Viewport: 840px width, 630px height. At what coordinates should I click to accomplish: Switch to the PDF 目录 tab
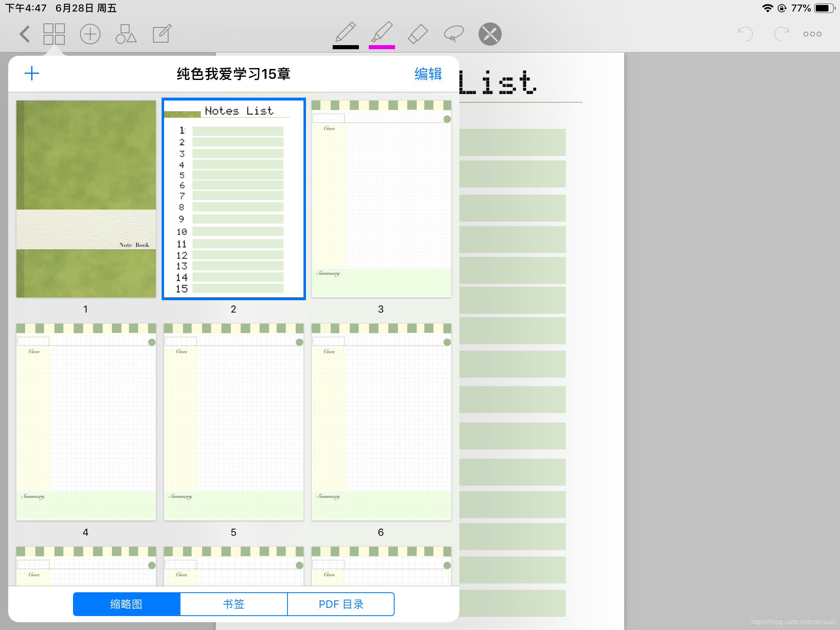point(341,604)
